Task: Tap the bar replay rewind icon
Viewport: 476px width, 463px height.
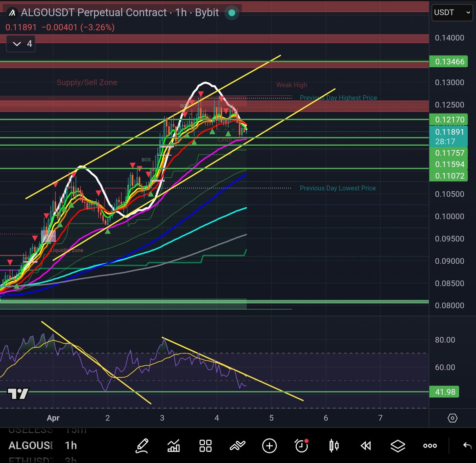Action: pyautogui.click(x=365, y=446)
